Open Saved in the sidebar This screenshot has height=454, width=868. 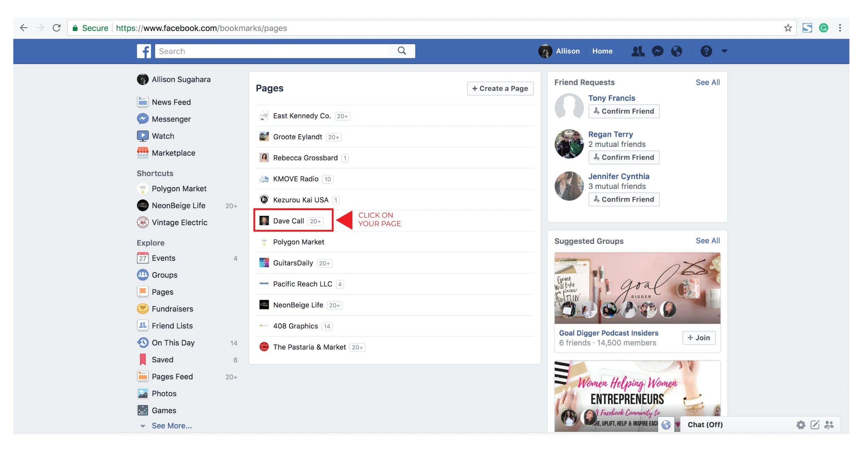[155, 360]
